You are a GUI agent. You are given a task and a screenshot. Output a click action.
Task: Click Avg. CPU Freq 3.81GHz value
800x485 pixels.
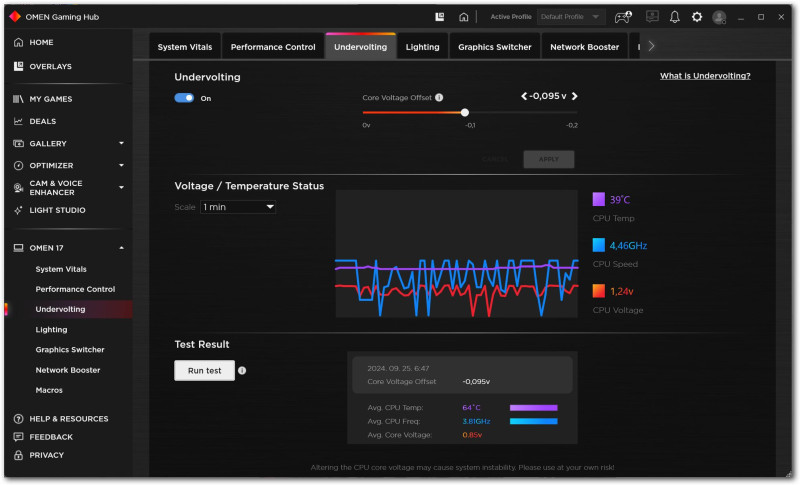[476, 421]
